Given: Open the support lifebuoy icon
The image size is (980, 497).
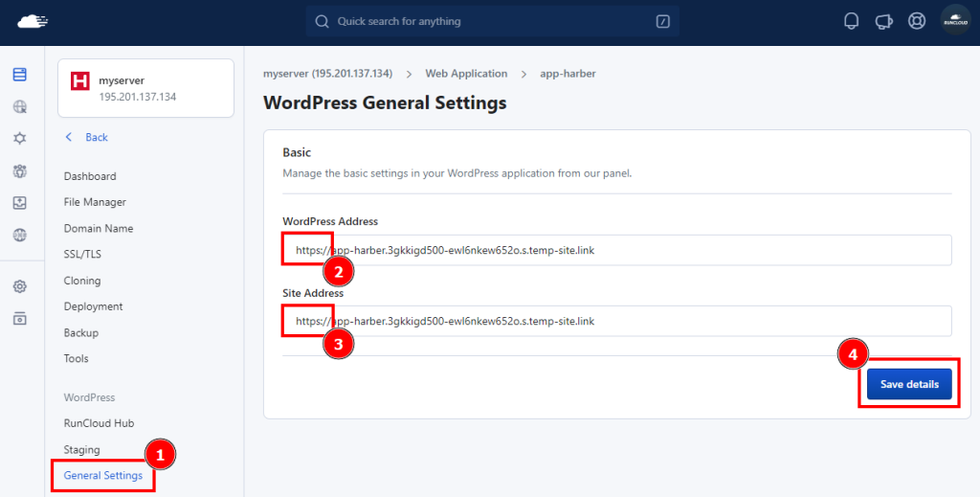Looking at the screenshot, I should tap(917, 21).
